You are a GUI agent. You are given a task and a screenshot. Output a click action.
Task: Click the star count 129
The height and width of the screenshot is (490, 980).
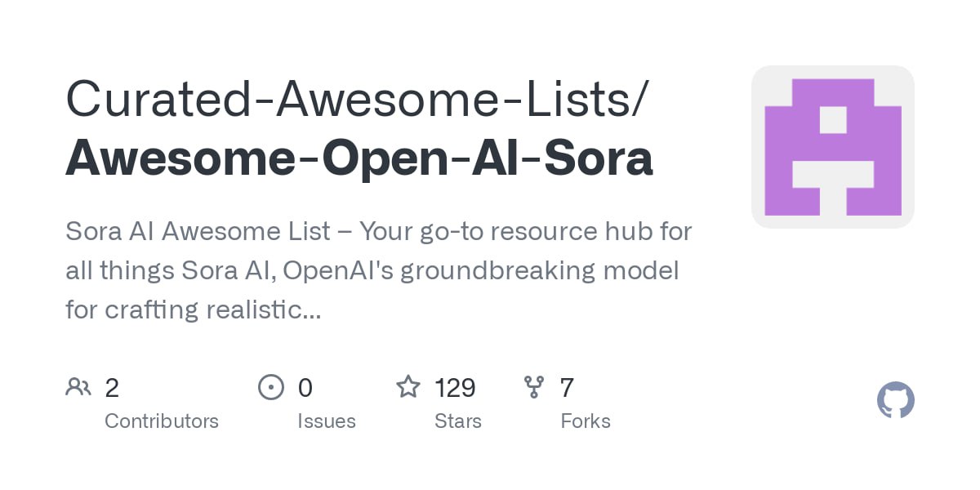[x=455, y=387]
